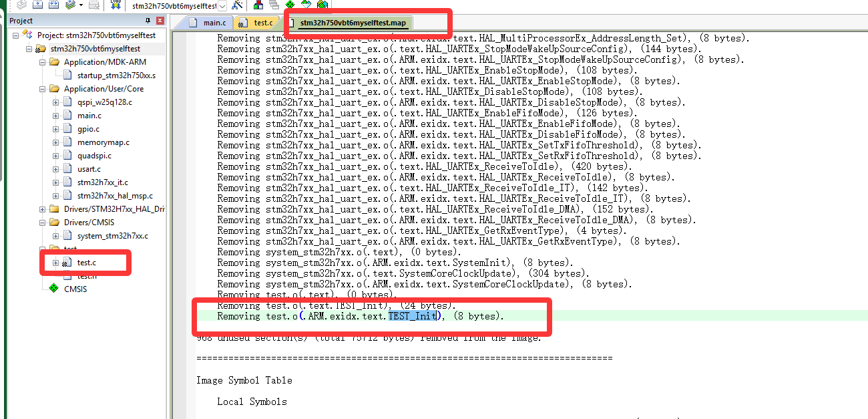Click the 'Image Symbol Table' heading text
This screenshot has width=868, height=419.
pyautogui.click(x=244, y=380)
